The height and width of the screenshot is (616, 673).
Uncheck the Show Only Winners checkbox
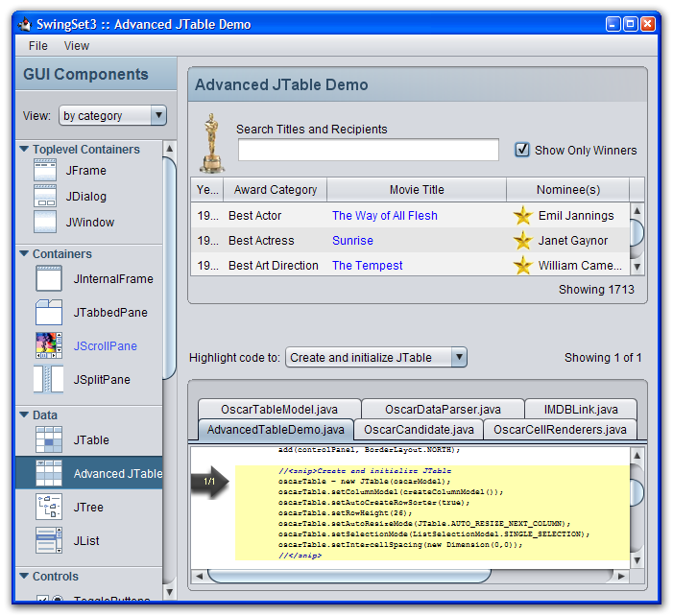point(522,150)
